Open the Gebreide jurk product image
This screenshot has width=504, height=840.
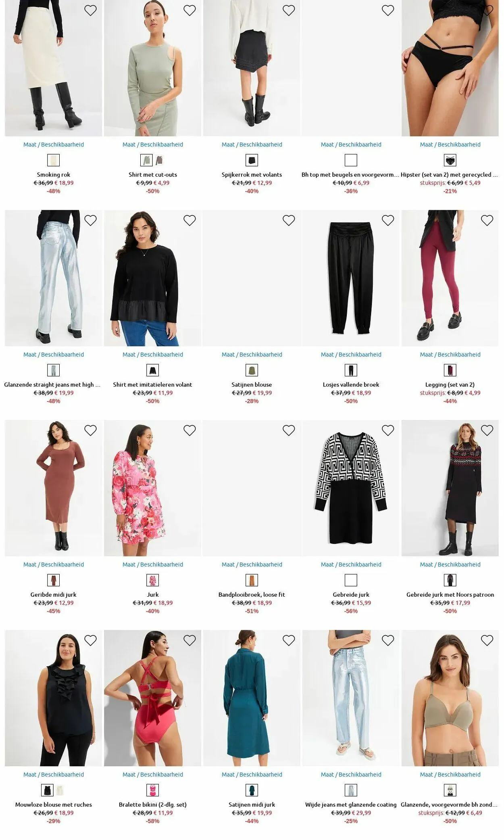351,488
